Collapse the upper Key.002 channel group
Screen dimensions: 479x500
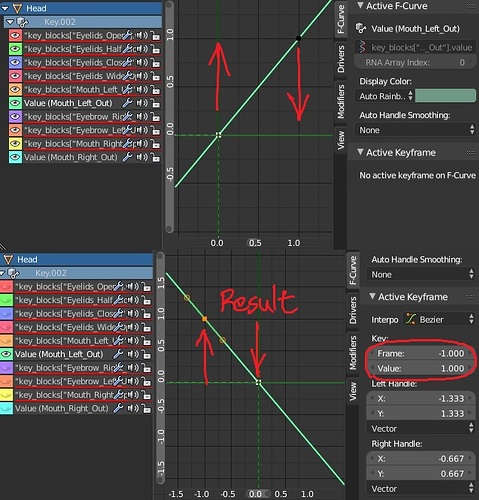[10, 22]
